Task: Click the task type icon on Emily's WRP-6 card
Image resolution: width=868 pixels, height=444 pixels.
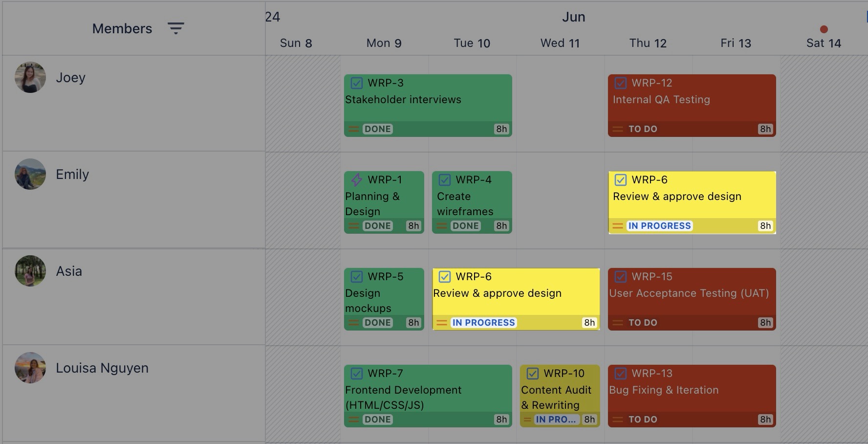Action: [621, 180]
